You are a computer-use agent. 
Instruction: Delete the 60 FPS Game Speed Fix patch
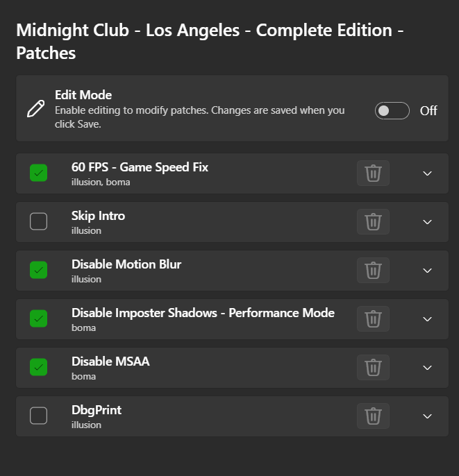373,173
